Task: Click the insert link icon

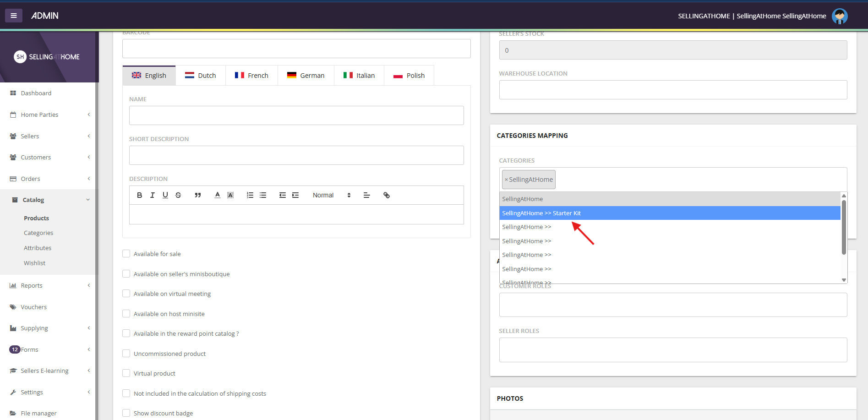Action: (x=387, y=195)
